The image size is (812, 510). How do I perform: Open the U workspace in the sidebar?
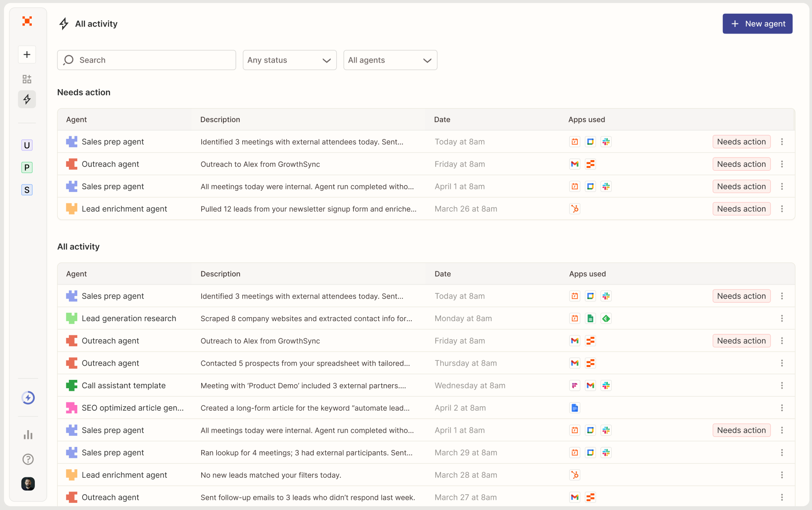point(26,145)
